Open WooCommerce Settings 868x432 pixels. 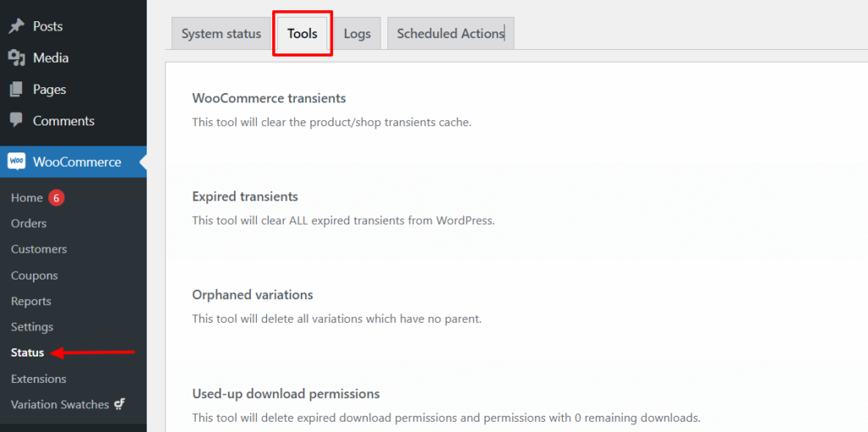click(x=32, y=327)
